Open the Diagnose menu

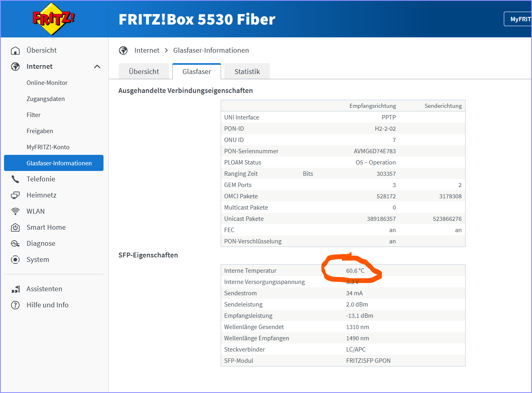click(x=41, y=243)
